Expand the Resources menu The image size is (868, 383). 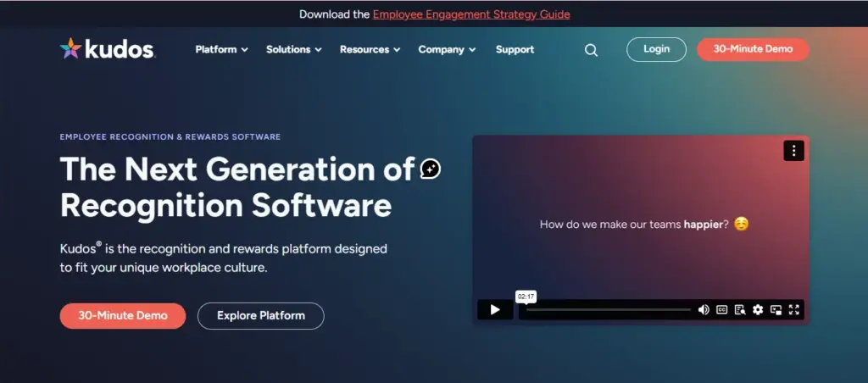(x=370, y=49)
